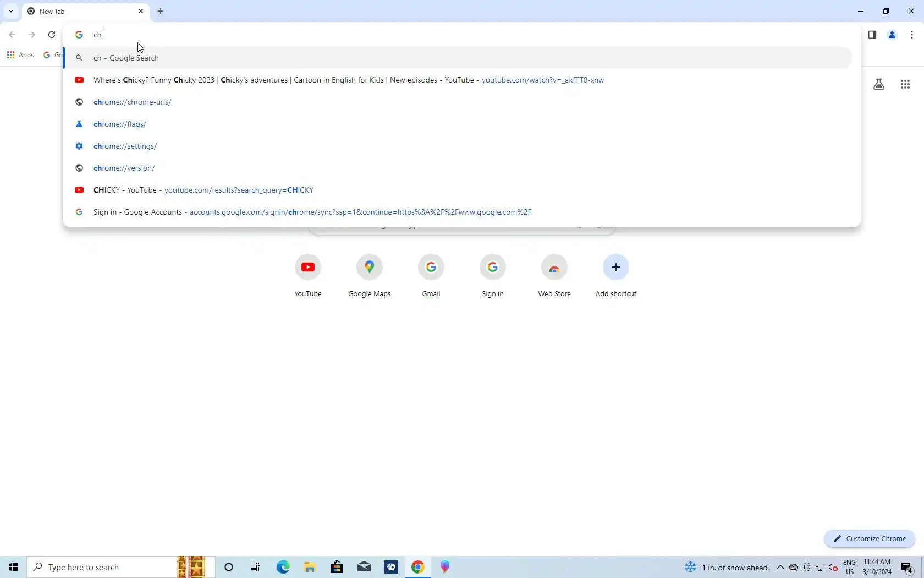The height and width of the screenshot is (578, 924).
Task: Click Google Chrome taskbar icon
Action: 418,567
